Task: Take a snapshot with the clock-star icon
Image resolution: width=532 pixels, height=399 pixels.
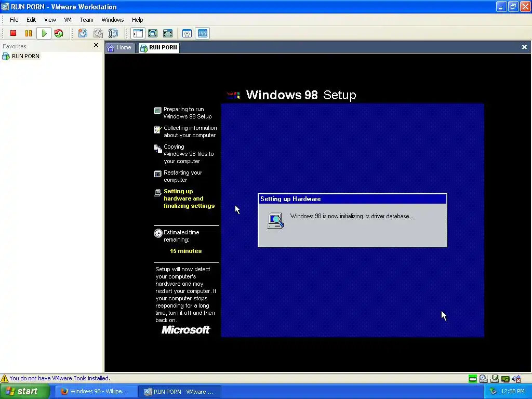Action: 83,33
